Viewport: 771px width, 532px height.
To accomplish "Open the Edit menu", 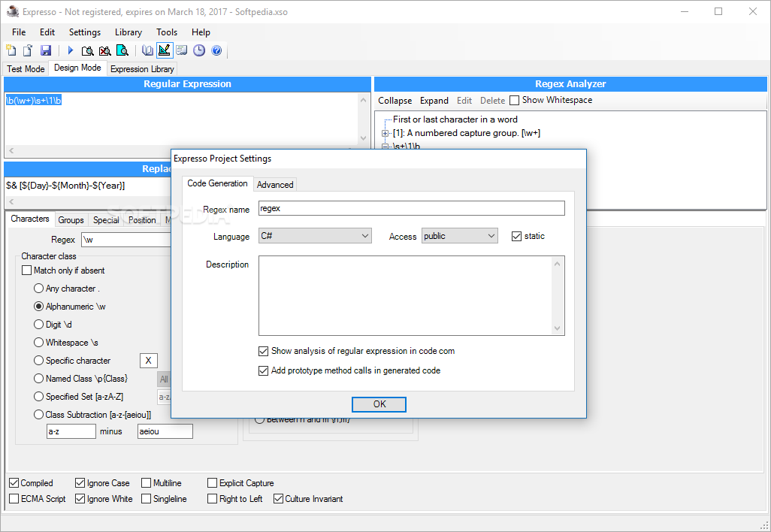I will pyautogui.click(x=47, y=32).
